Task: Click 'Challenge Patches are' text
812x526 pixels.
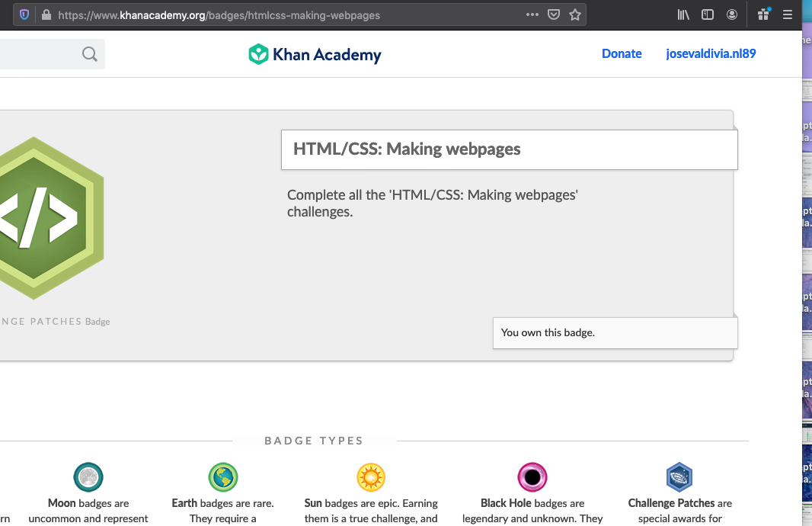Action: point(680,503)
